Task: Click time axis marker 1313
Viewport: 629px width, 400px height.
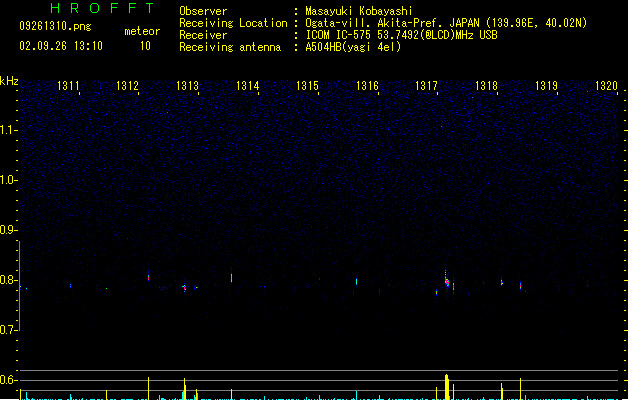Action: coord(187,86)
